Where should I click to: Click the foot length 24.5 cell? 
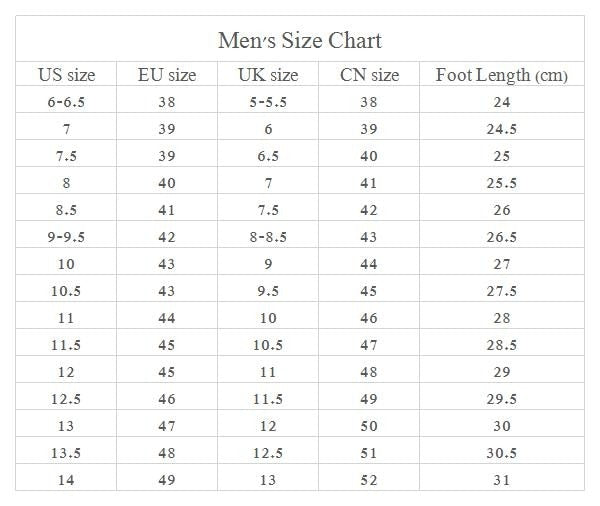pyautogui.click(x=502, y=129)
